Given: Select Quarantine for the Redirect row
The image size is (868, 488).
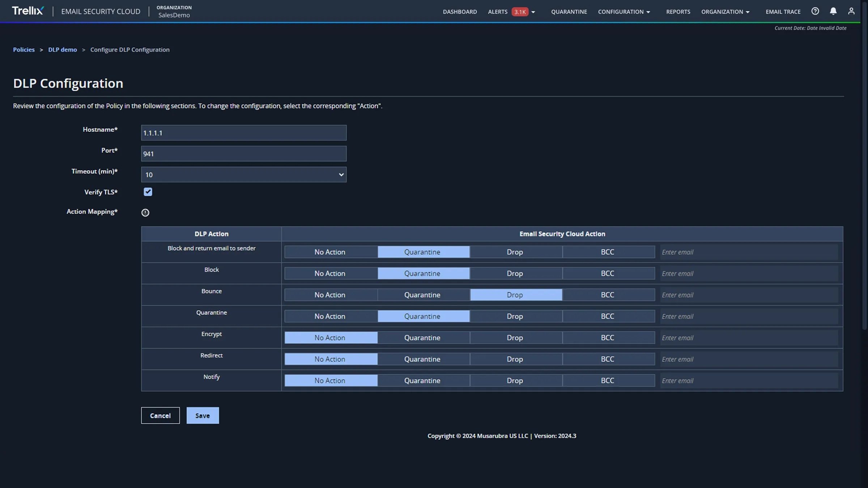Looking at the screenshot, I should coord(424,359).
